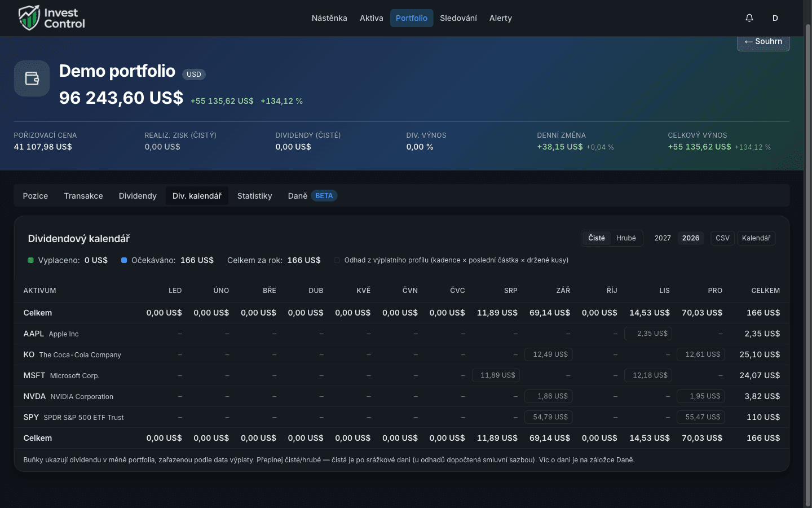Toggle dividends to Čisté
812x508 pixels.
[x=597, y=238]
